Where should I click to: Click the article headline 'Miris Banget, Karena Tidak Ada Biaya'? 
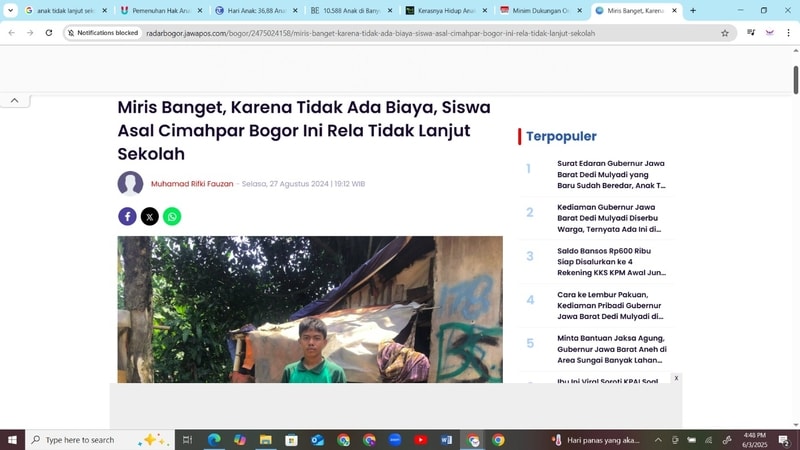click(x=304, y=131)
